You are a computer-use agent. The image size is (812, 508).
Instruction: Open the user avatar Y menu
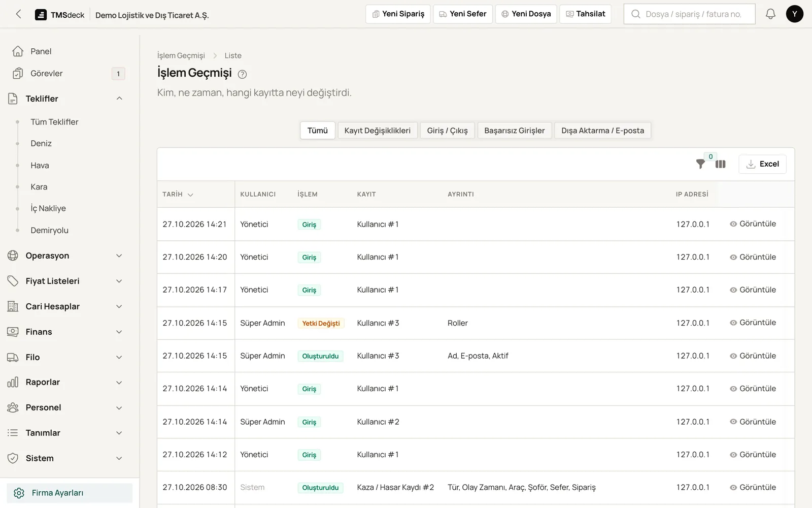[x=794, y=14]
